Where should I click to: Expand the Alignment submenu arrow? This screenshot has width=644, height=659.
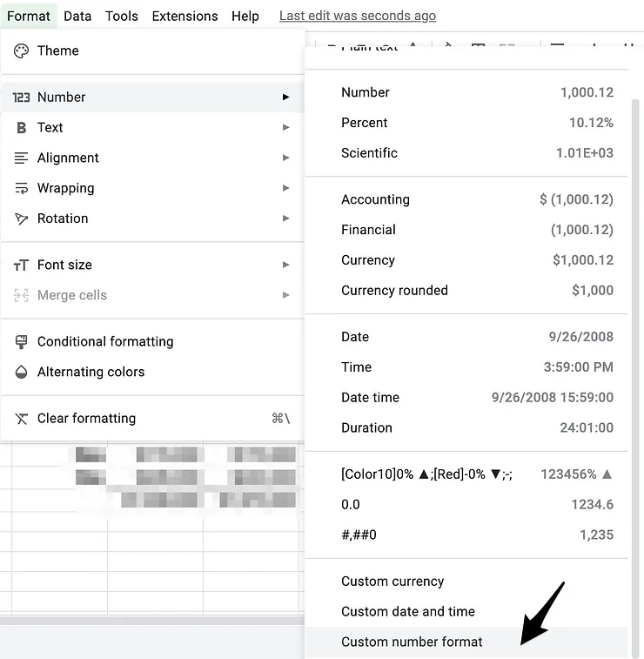pos(285,158)
